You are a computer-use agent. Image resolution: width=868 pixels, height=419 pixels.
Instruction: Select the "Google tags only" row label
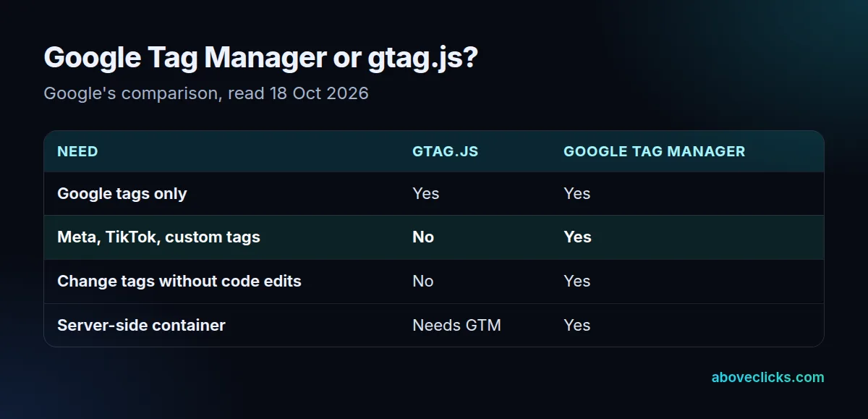pyautogui.click(x=122, y=193)
